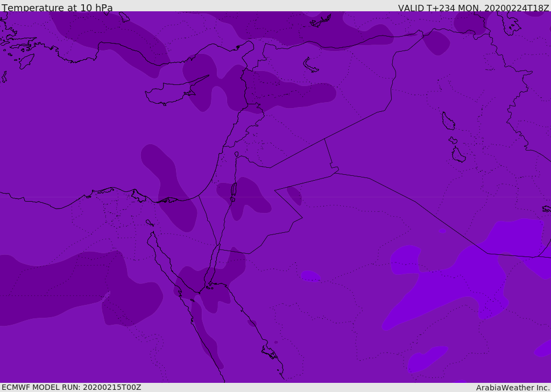Click the 'Temperature at 10 hPa' title text

[x=57, y=8]
